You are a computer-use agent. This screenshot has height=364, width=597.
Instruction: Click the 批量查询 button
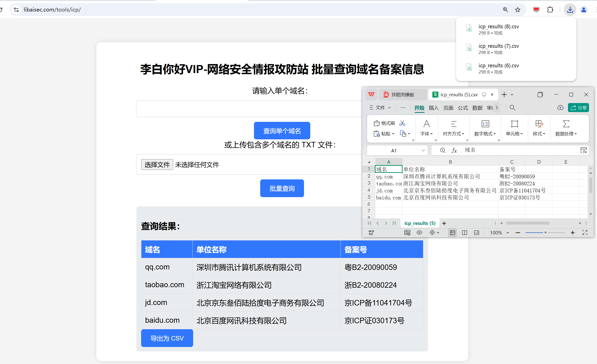282,188
